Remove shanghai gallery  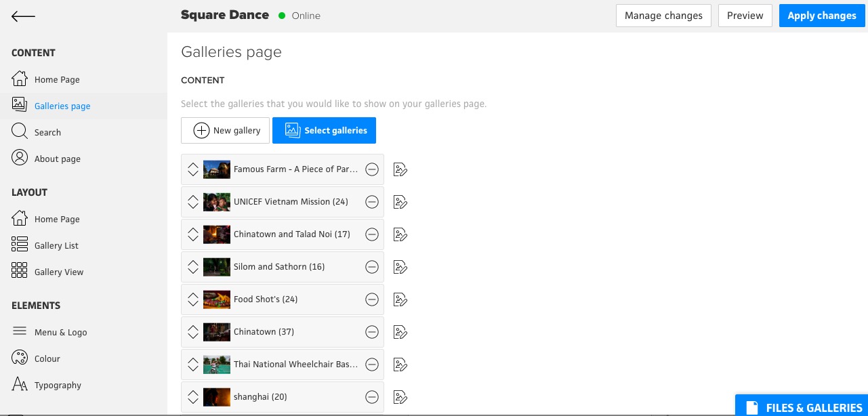[372, 397]
